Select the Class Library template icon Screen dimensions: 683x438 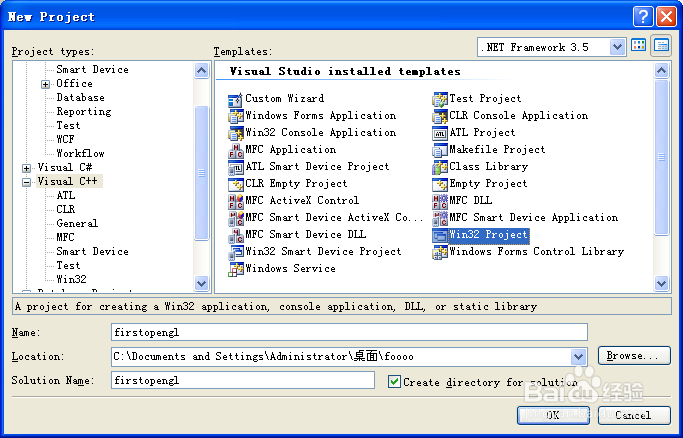pyautogui.click(x=440, y=168)
